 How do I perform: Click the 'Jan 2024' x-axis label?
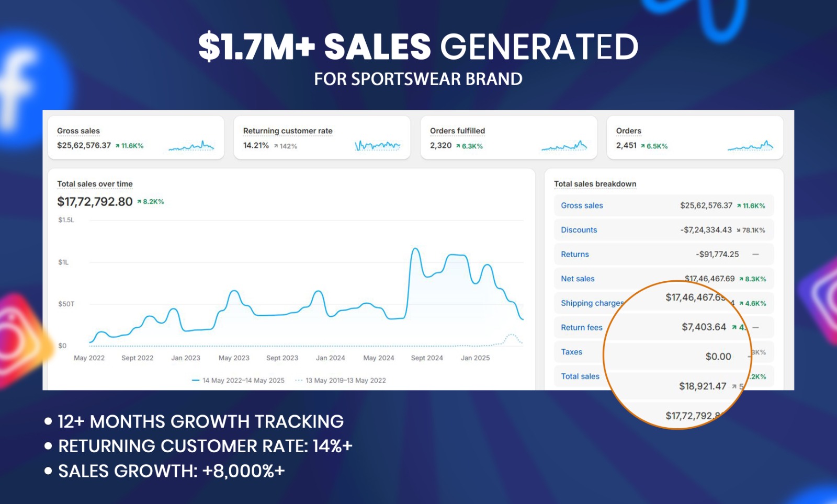pos(331,358)
